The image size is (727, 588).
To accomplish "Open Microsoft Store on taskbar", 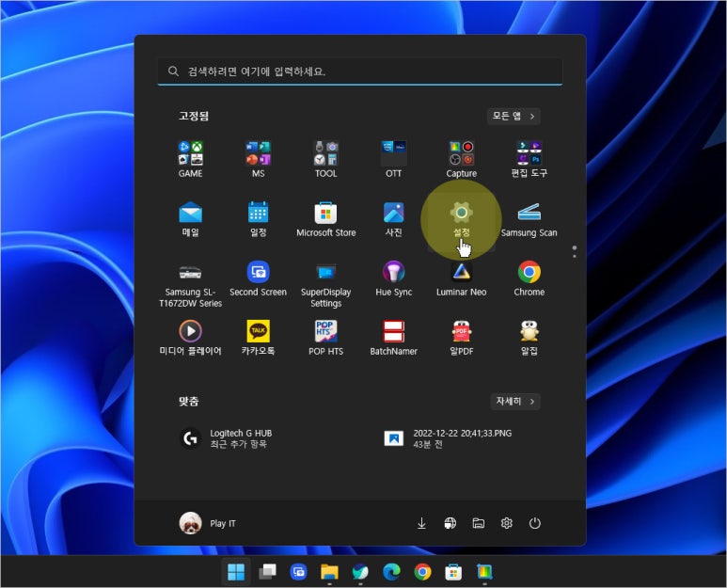I will tap(453, 572).
